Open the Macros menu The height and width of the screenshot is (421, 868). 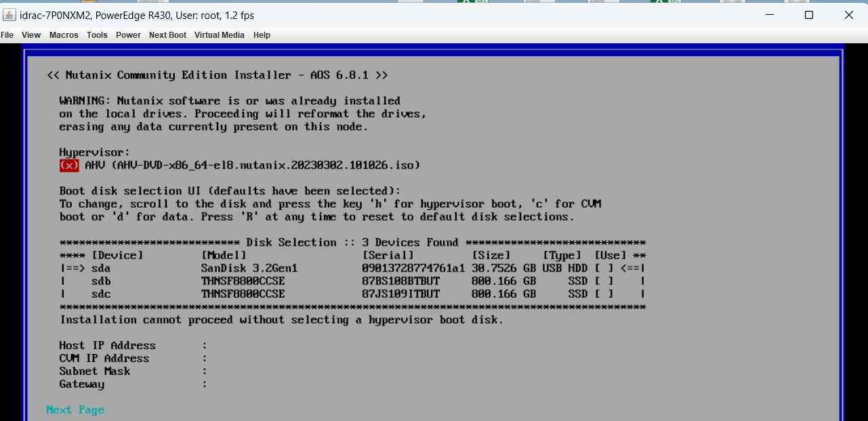click(64, 35)
